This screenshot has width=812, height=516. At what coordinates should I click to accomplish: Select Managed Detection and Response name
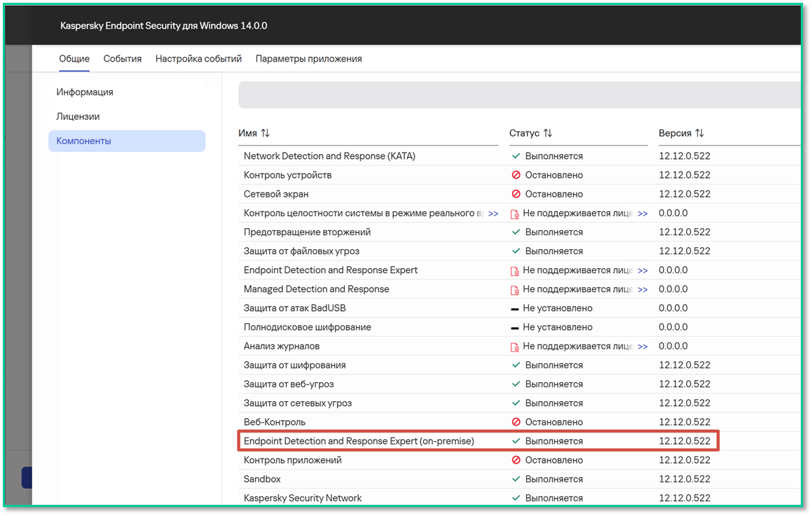[x=317, y=289]
